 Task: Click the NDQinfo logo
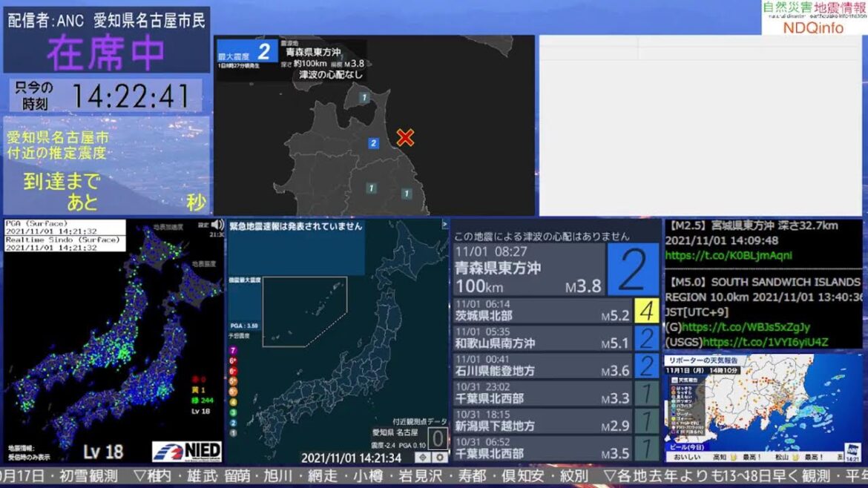(x=814, y=18)
